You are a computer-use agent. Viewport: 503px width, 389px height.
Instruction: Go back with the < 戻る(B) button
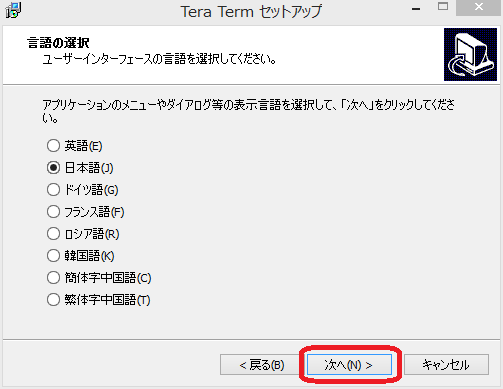pyautogui.click(x=262, y=365)
